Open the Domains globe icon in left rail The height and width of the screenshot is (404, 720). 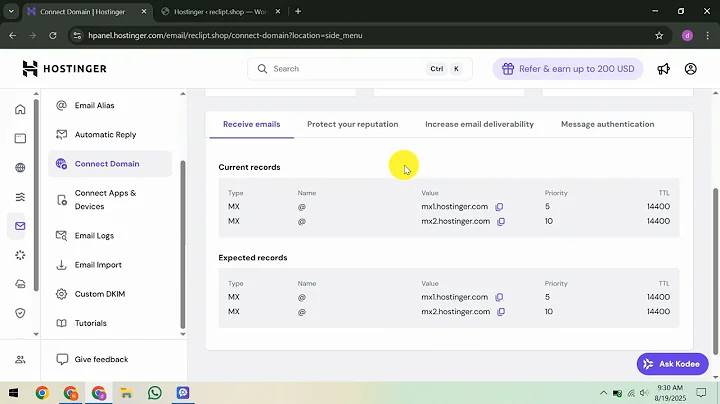click(20, 168)
